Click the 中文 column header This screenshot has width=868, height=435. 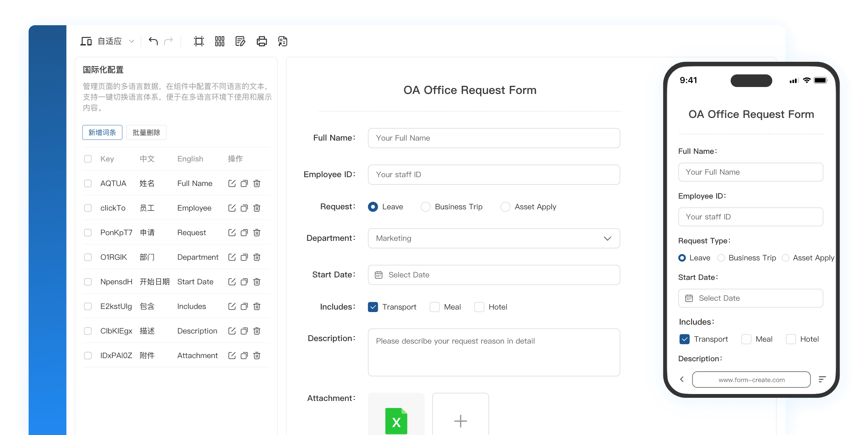[x=147, y=159]
